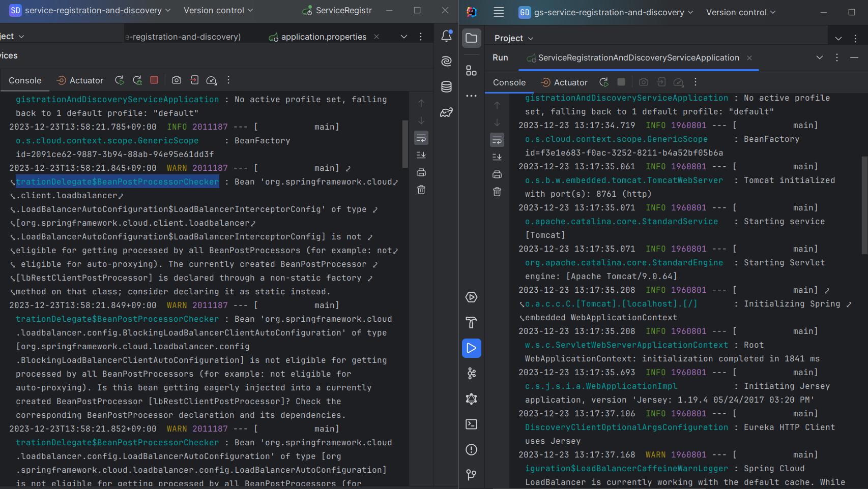Open Version control dropdown in right window
Screen dimensions: 868x489
741,12
